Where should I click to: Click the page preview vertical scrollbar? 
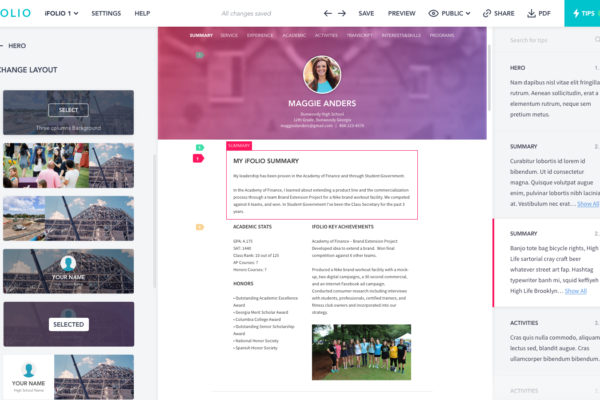[489, 78]
